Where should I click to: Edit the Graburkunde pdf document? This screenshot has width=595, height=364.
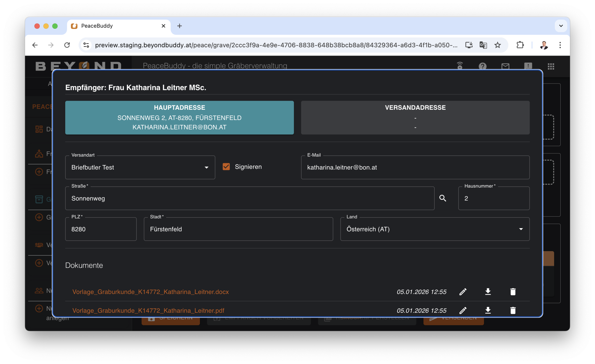pos(463,310)
